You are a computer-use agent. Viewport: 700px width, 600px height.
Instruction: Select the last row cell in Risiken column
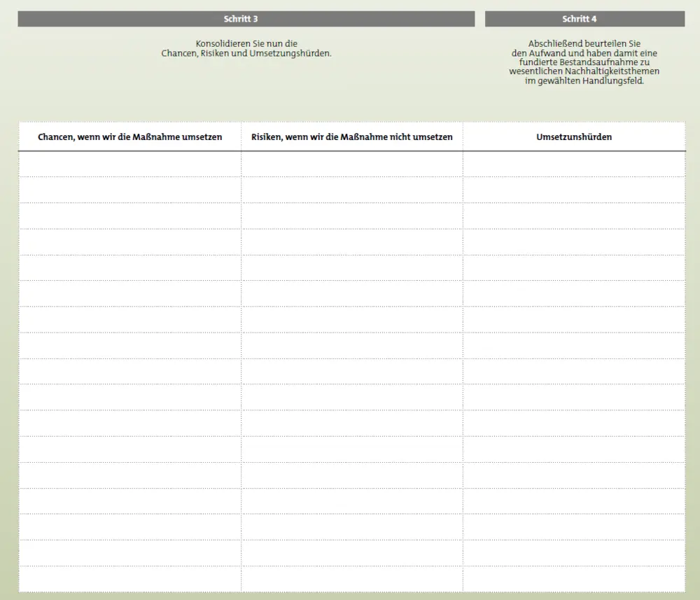[351, 579]
